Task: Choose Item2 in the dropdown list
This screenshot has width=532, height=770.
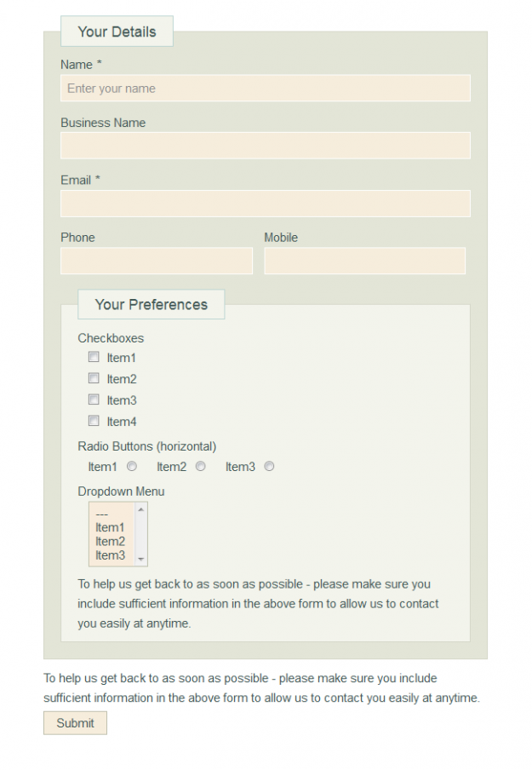Action: (111, 541)
